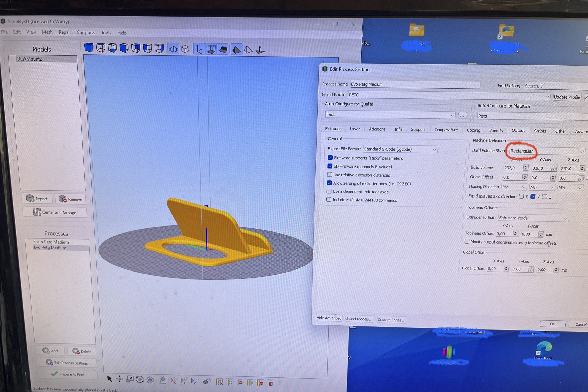Toggle the solid model pyramid icon
The width and height of the screenshot is (588, 392).
point(236,49)
